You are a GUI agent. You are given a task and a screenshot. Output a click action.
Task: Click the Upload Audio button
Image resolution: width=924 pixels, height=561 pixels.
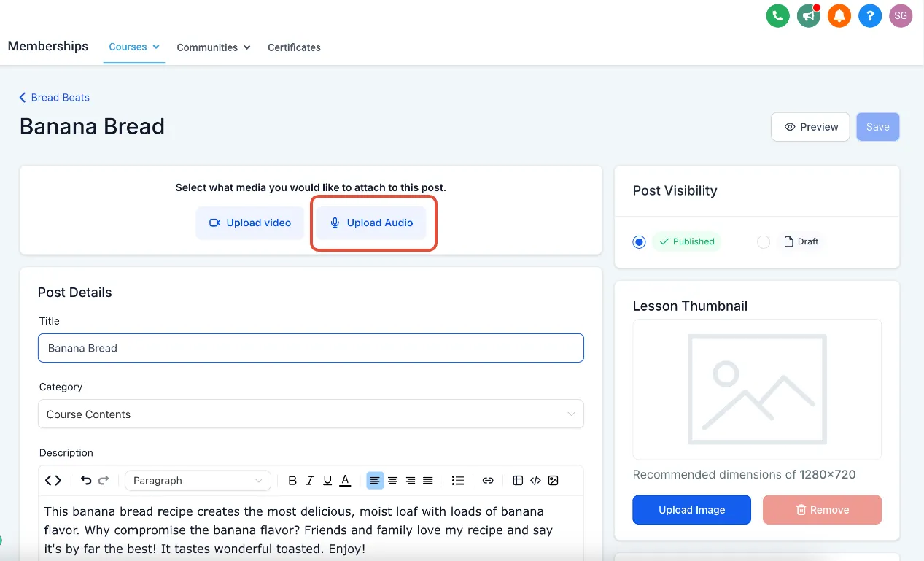[x=371, y=223]
